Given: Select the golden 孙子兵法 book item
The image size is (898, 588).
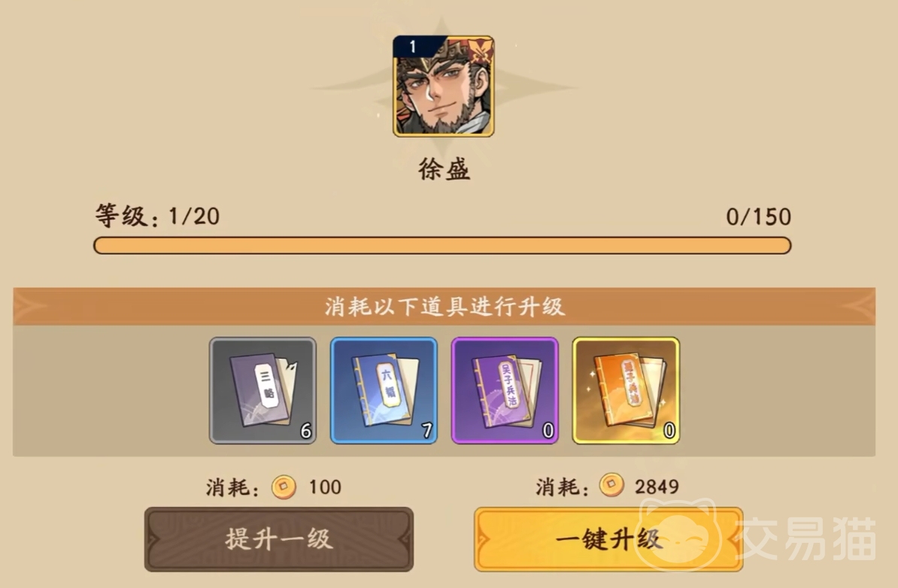Looking at the screenshot, I should (x=626, y=390).
